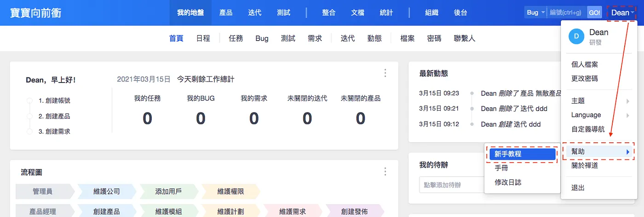Click 創建產品 in 產品經理 flow row
644x217 pixels.
click(x=107, y=211)
